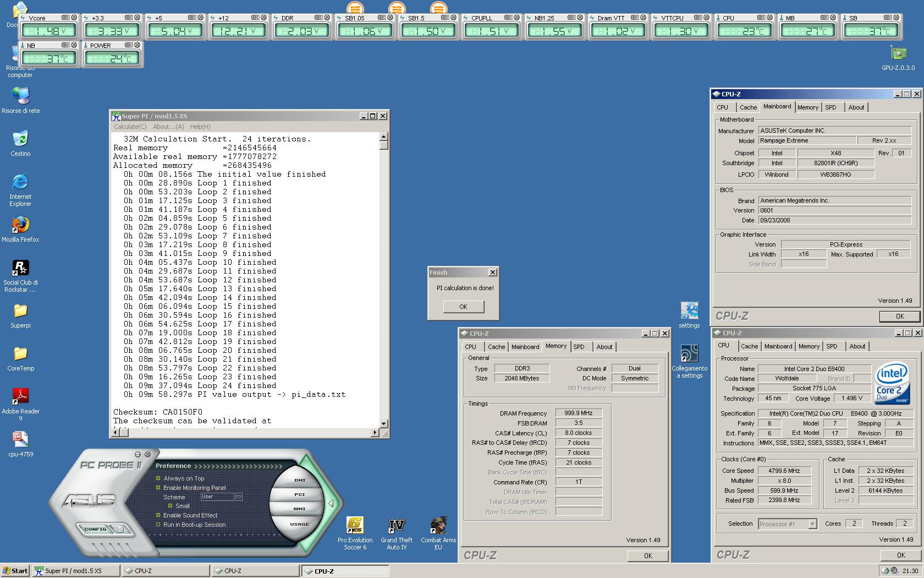
Task: Open Risorse di rete desktop icon
Action: pos(20,99)
